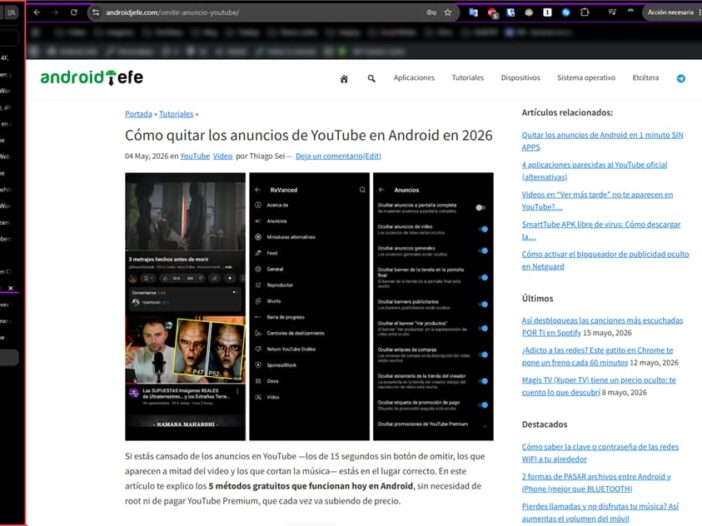Open the Sistema operativo menu
The width and height of the screenshot is (702, 526).
[586, 78]
